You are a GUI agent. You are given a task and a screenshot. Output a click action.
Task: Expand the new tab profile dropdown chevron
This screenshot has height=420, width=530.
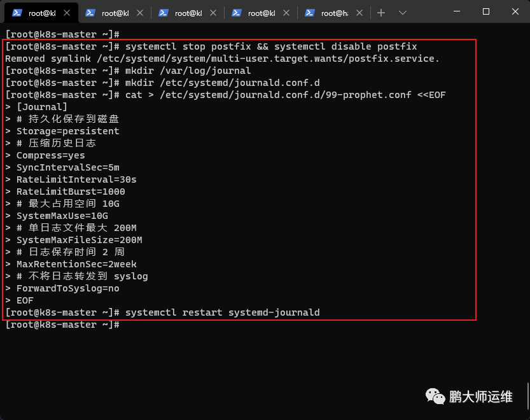402,13
